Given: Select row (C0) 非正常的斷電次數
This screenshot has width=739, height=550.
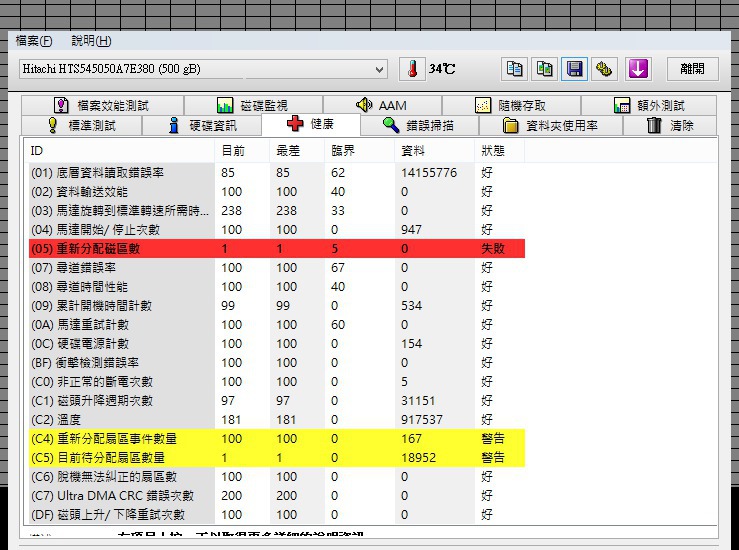Looking at the screenshot, I should click(x=277, y=382).
